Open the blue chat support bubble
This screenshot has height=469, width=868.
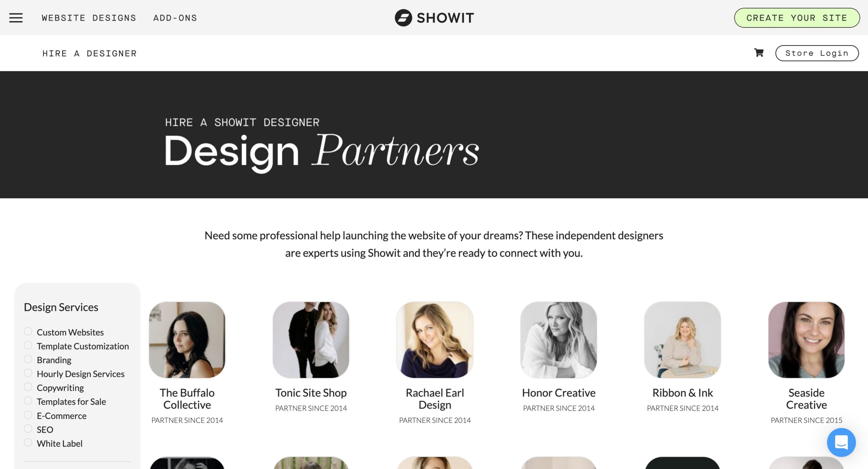point(841,442)
